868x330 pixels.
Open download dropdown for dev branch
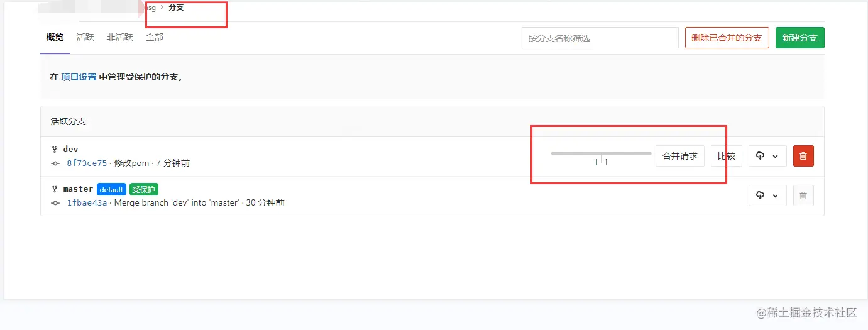pyautogui.click(x=767, y=156)
